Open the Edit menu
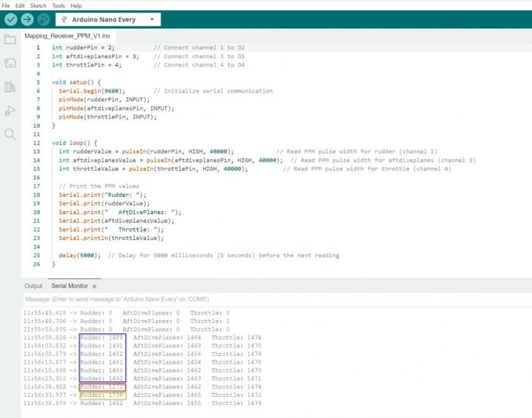This screenshot has height=418, width=532. click(x=20, y=5)
